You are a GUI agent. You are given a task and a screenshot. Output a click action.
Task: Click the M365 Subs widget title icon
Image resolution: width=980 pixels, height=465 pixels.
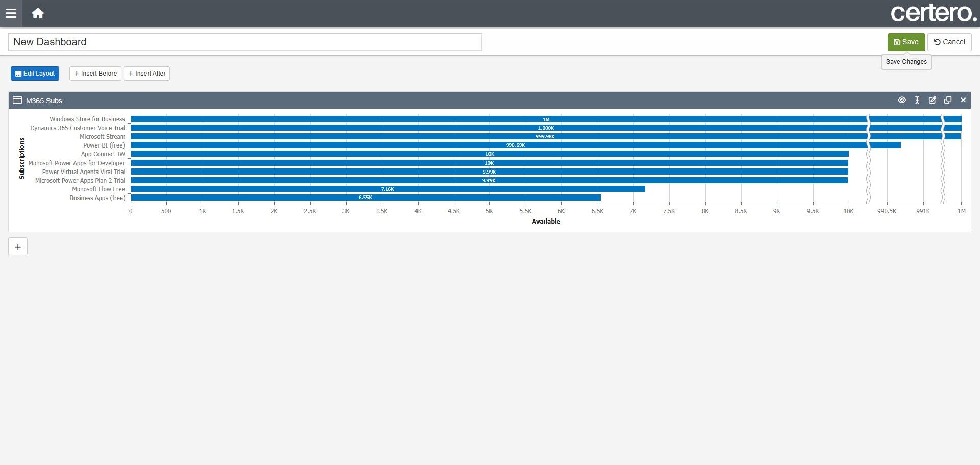17,100
